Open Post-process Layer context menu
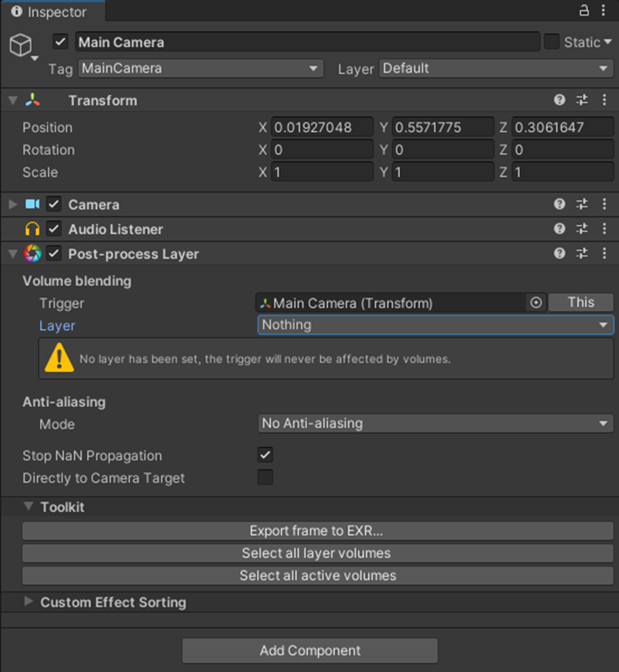This screenshot has height=672, width=619. pos(604,253)
